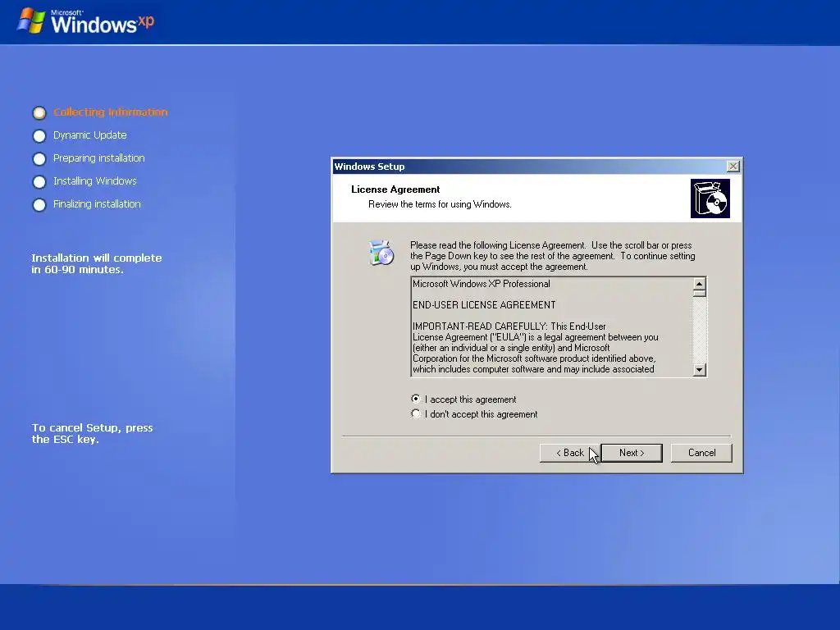This screenshot has height=630, width=840.
Task: Click the 'Preparing installation' step label
Action: point(99,158)
